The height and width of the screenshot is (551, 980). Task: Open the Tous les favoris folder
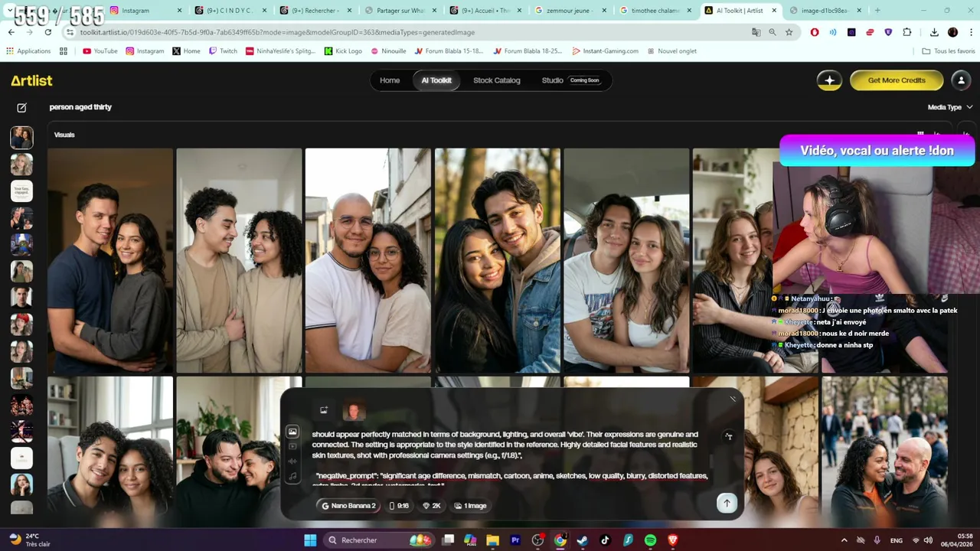tap(949, 51)
